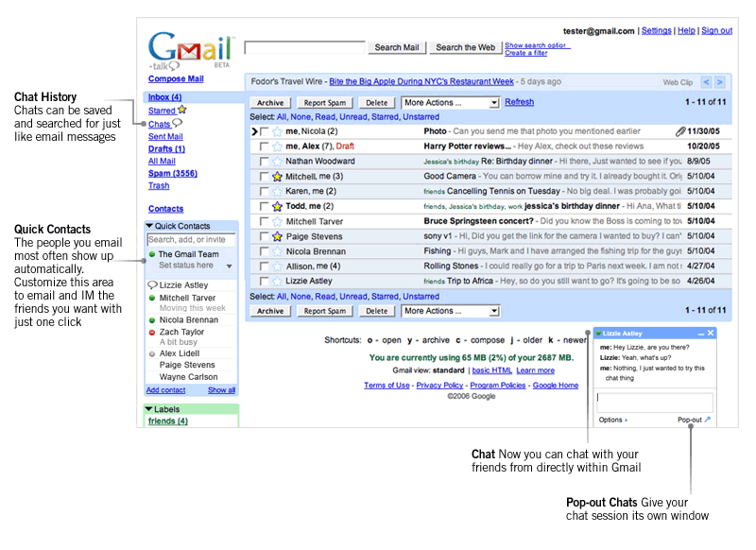756x550 pixels.
Task: Open the Chats folder
Action: (159, 125)
